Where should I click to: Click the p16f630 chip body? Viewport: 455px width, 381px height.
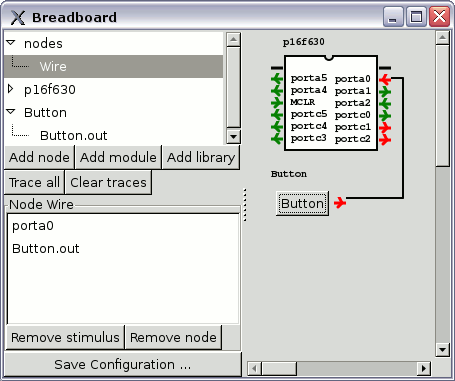point(331,103)
